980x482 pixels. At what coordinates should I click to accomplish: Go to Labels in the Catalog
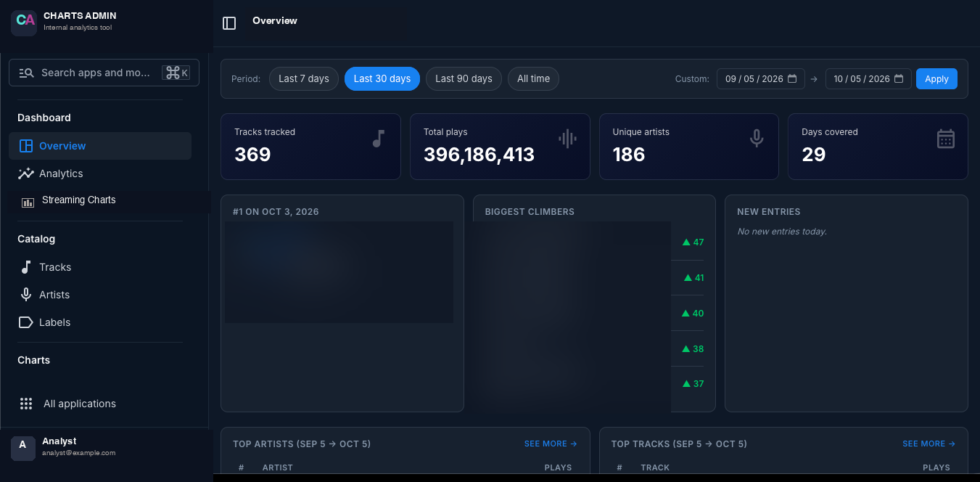pyautogui.click(x=100, y=322)
